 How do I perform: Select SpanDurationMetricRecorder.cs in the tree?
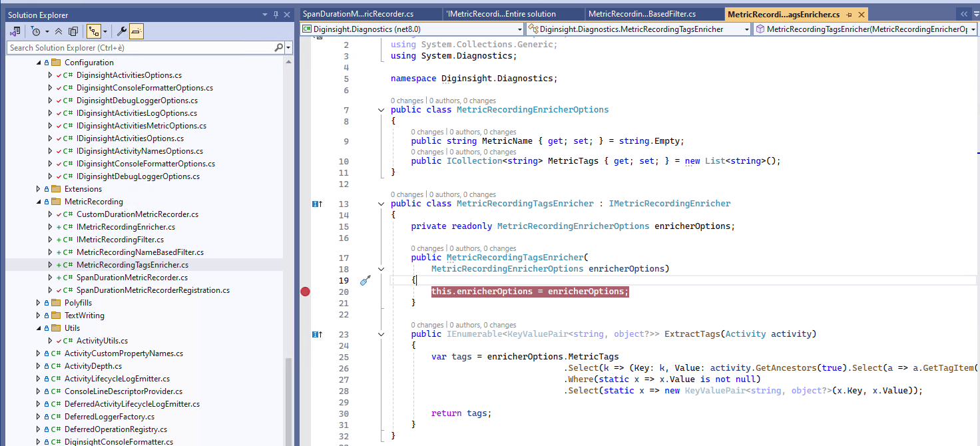[x=132, y=278]
